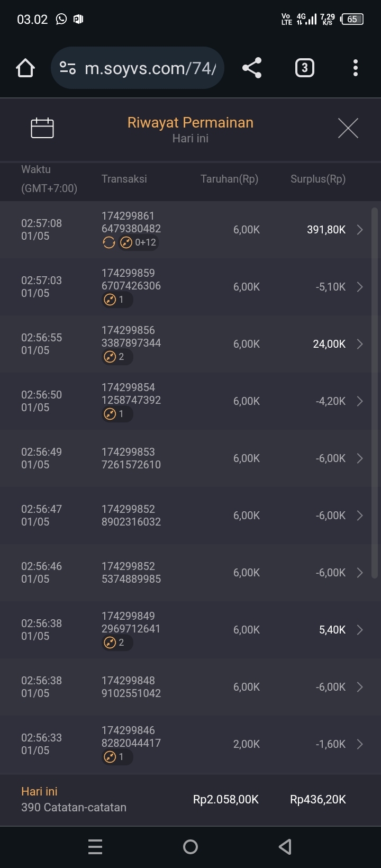Viewport: 381px width, 868px height.
Task: Open the calendar date picker icon
Action: pos(42,128)
